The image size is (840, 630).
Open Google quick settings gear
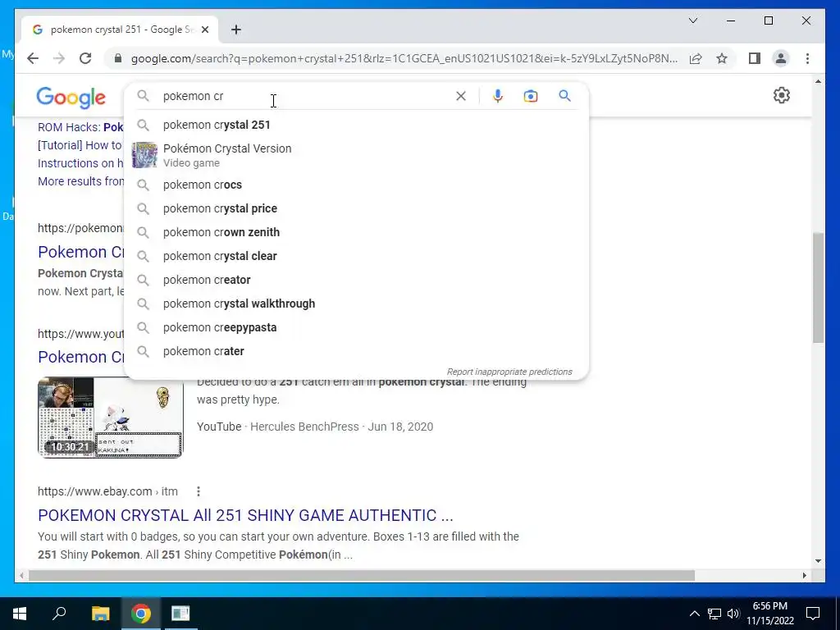782,95
